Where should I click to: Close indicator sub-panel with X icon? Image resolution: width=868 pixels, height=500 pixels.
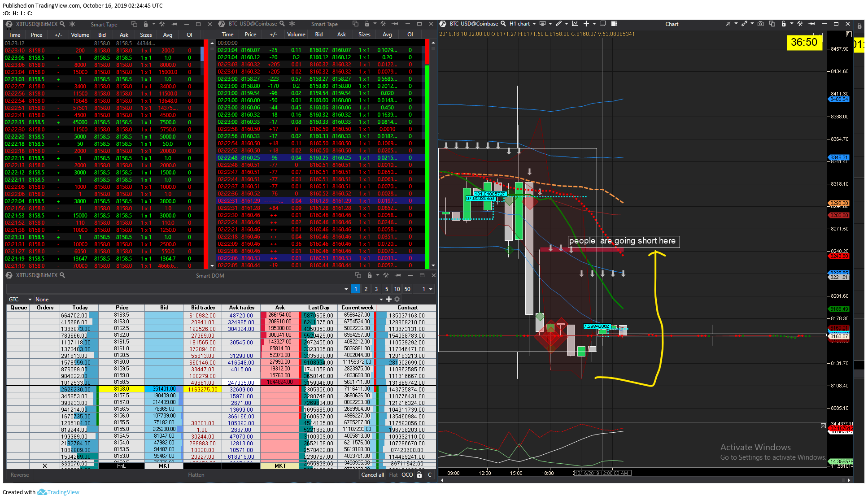click(x=823, y=426)
